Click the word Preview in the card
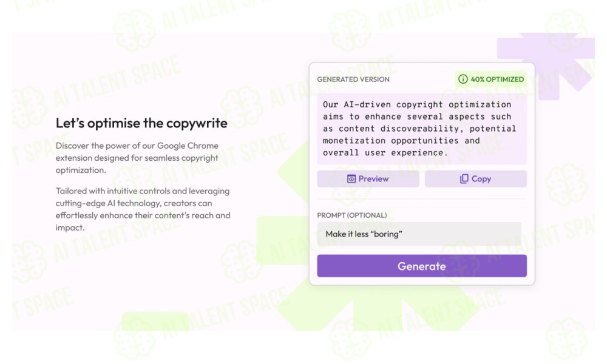The image size is (607, 364). point(373,179)
